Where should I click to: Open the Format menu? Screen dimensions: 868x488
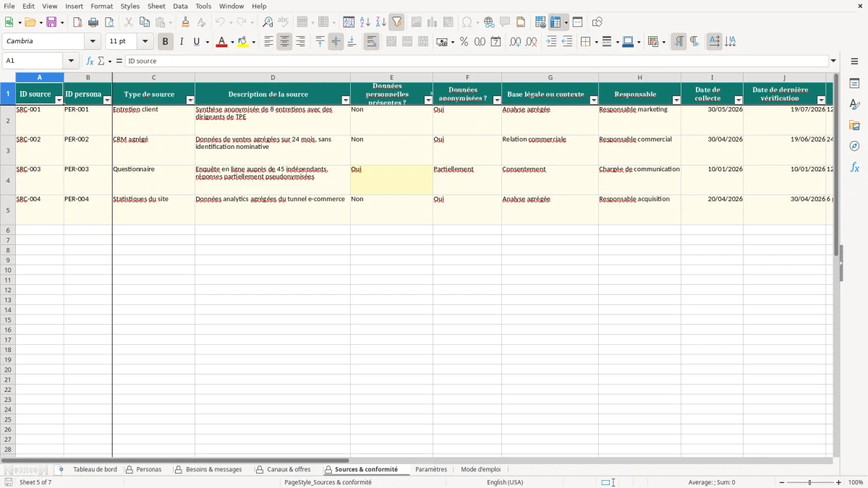tap(101, 6)
